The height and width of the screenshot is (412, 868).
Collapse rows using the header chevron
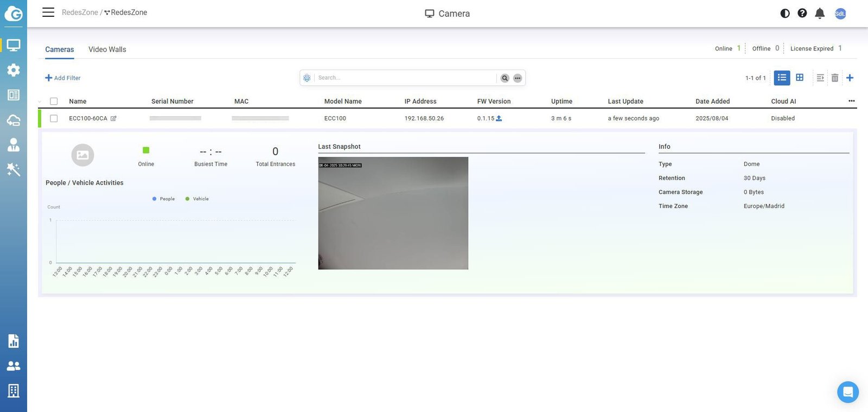pos(40,102)
